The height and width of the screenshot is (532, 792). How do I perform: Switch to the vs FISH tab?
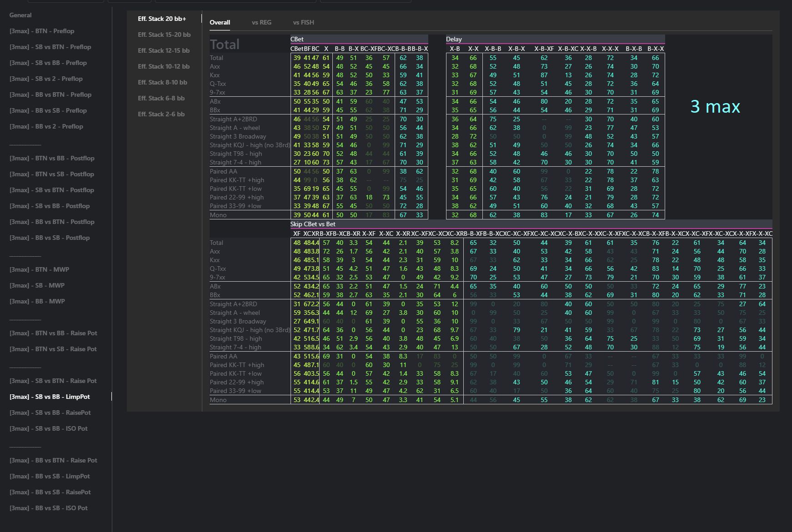(303, 22)
